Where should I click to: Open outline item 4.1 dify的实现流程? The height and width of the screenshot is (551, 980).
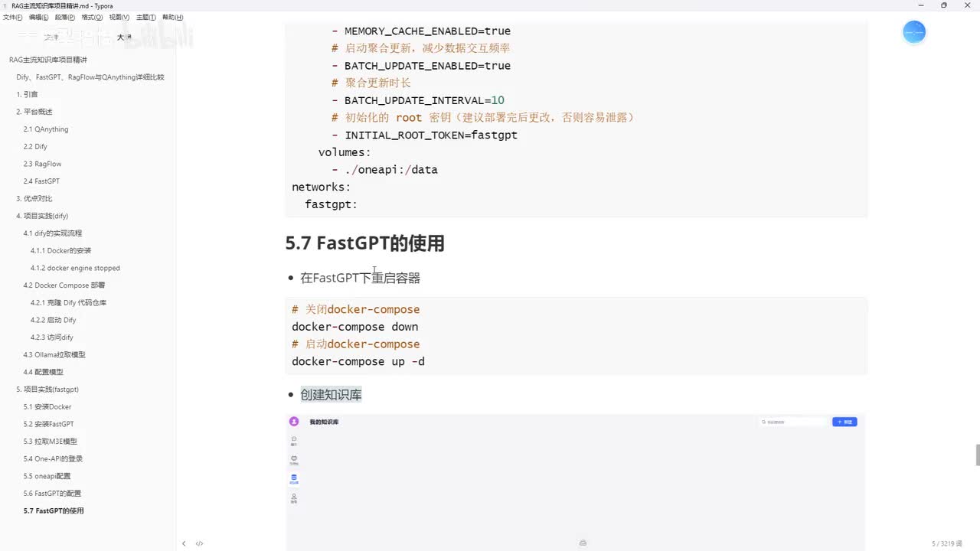tap(53, 233)
